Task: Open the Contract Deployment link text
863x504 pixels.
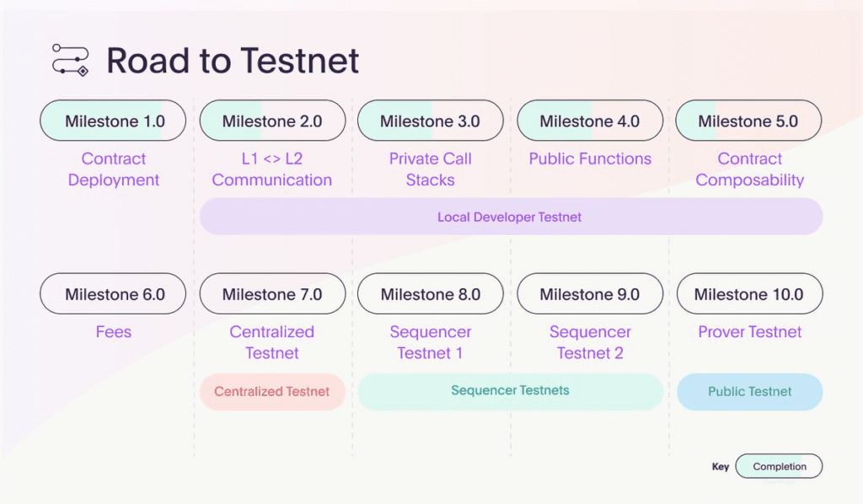Action: coord(114,169)
